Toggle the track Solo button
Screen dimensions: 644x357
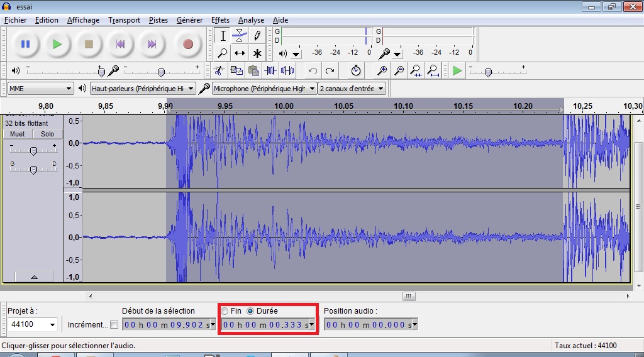click(47, 134)
